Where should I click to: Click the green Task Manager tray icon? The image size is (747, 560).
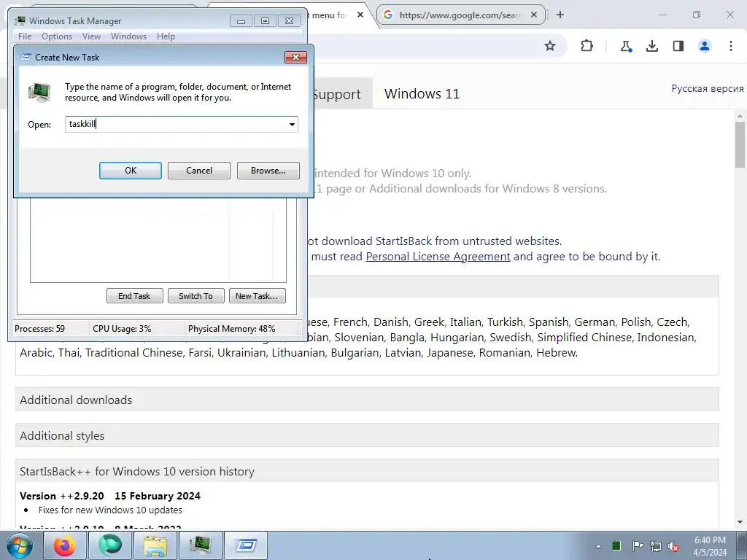coord(616,545)
